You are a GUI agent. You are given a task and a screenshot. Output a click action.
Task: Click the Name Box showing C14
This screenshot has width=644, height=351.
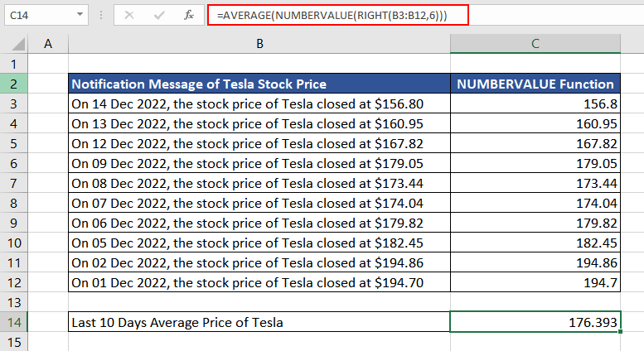(x=37, y=15)
